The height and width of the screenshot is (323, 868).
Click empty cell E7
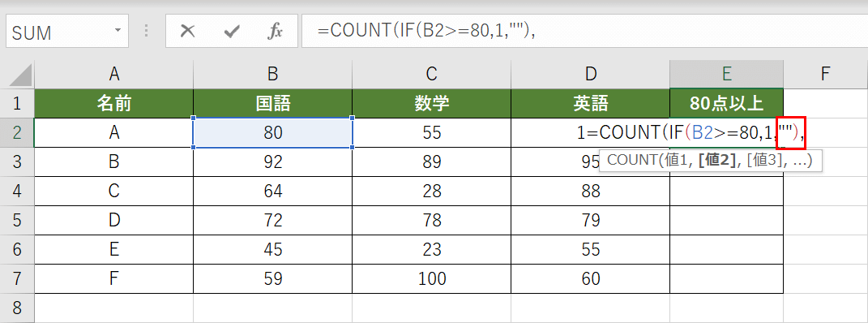[727, 278]
